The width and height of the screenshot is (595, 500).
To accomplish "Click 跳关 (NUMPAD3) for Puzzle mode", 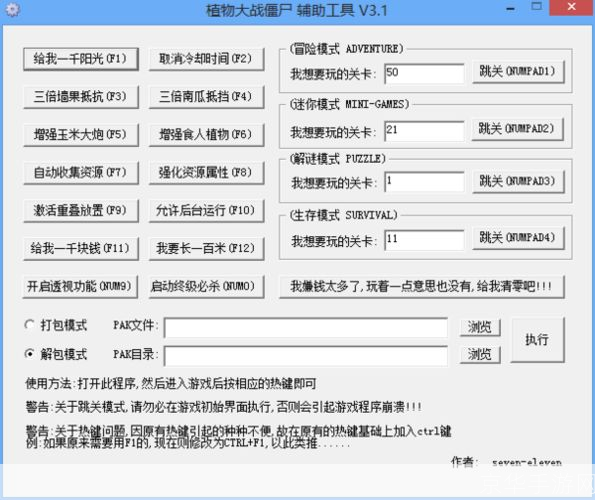I will point(518,182).
